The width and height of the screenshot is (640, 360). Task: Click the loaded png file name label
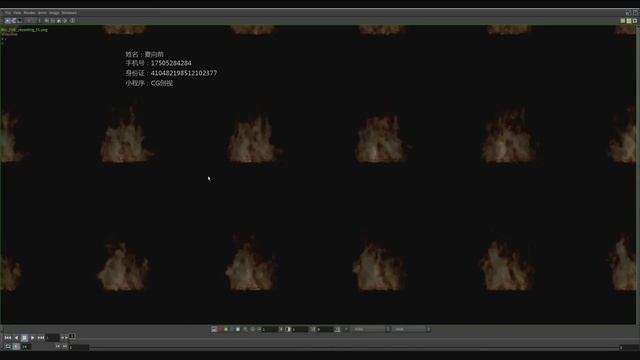coord(24,30)
